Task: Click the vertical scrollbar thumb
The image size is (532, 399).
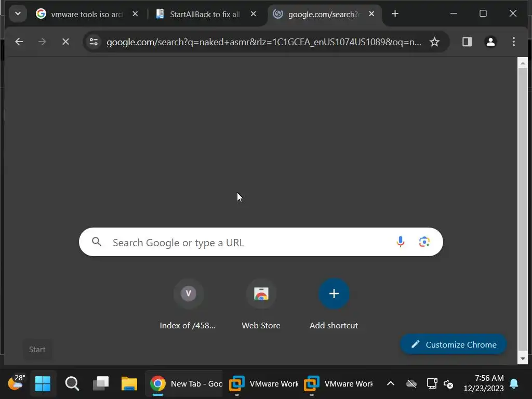Action: point(523,210)
